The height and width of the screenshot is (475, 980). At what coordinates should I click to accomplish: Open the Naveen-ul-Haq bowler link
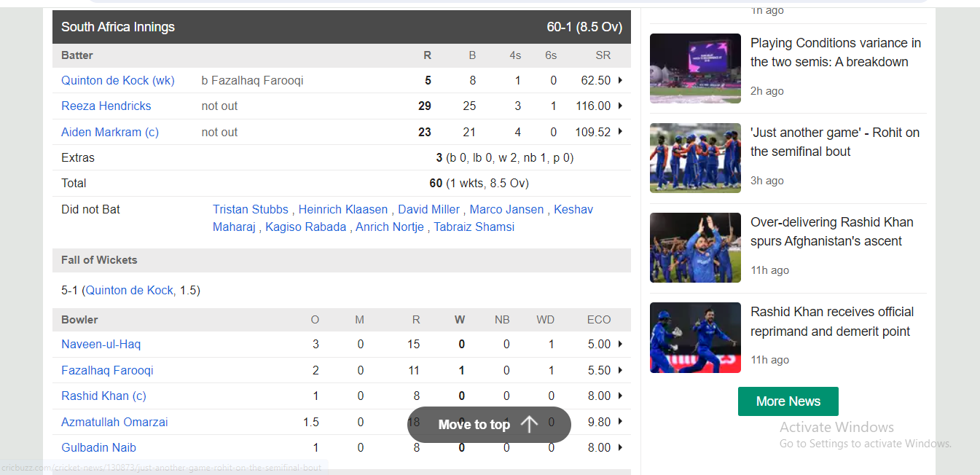[101, 344]
